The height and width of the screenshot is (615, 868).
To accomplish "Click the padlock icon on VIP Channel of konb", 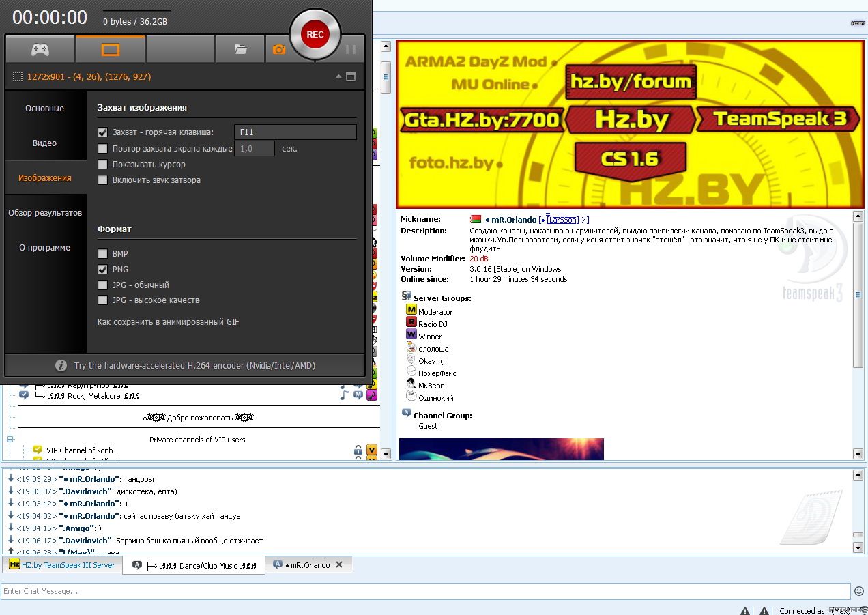I will point(358,450).
